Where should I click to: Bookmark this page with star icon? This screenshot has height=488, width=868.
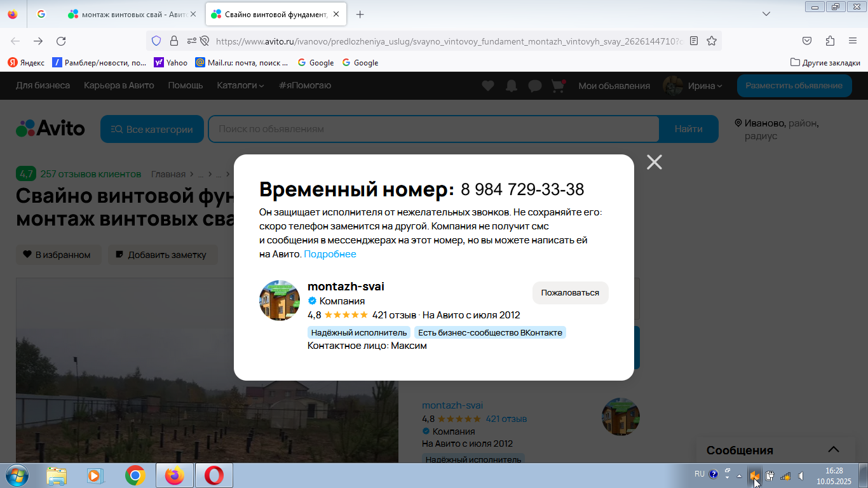(712, 41)
